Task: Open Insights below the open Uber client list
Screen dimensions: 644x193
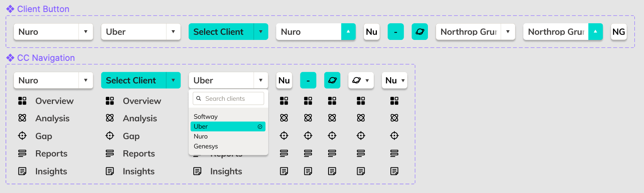Action: pyautogui.click(x=218, y=171)
